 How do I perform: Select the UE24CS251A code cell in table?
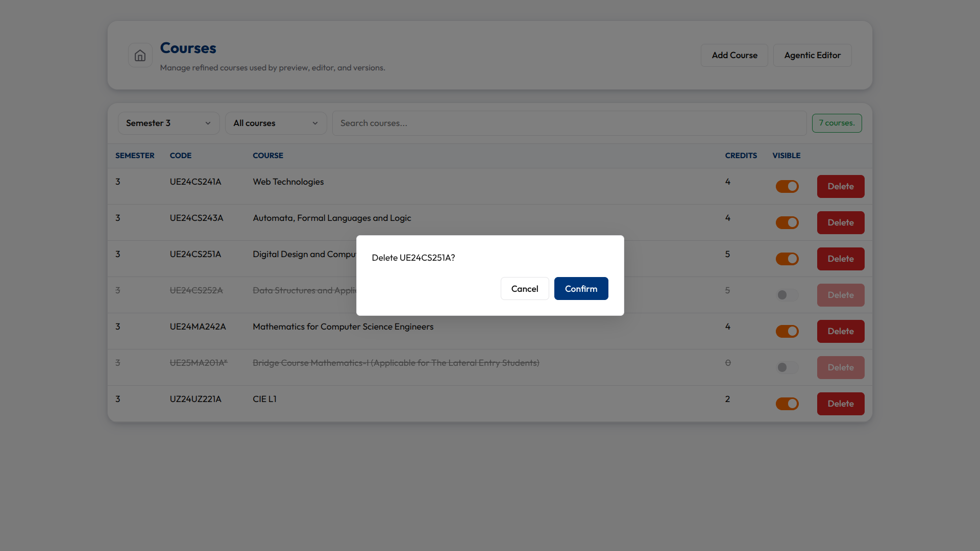(x=195, y=254)
